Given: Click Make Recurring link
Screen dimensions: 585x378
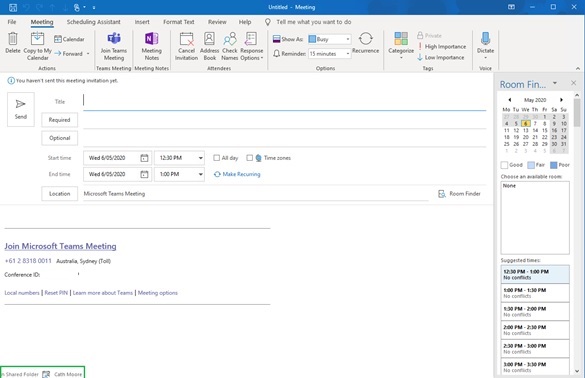Looking at the screenshot, I should tap(237, 174).
